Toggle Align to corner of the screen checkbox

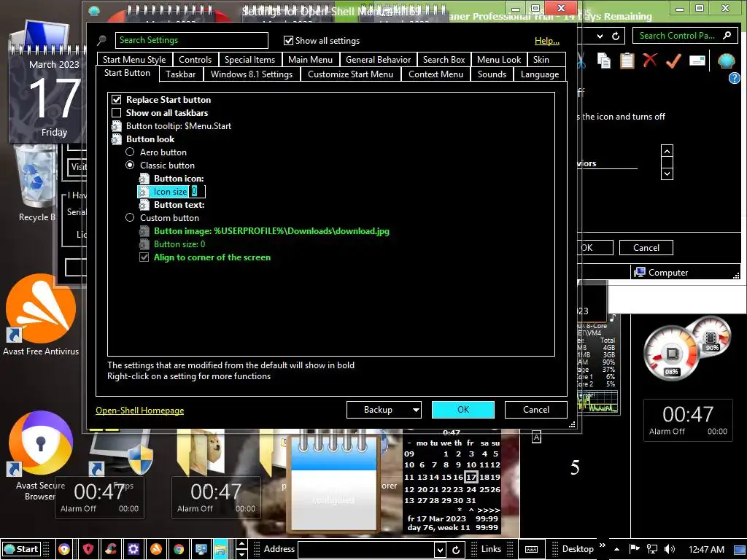tap(144, 257)
